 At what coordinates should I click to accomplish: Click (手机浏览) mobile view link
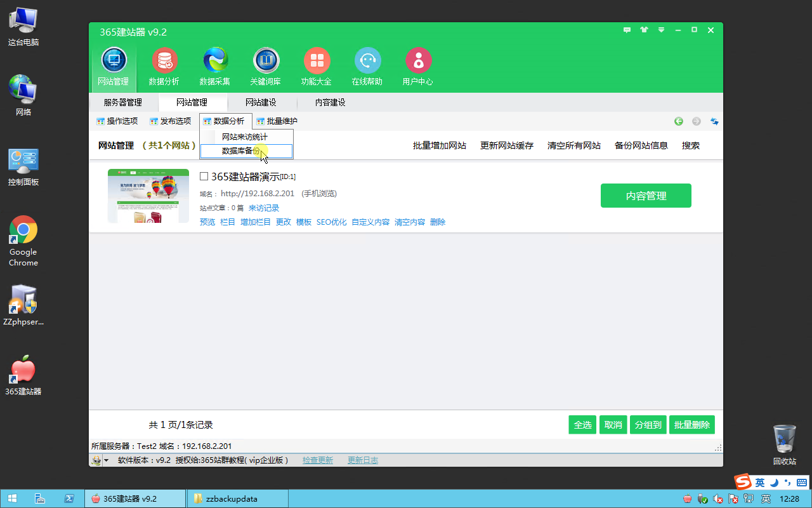[x=319, y=194]
